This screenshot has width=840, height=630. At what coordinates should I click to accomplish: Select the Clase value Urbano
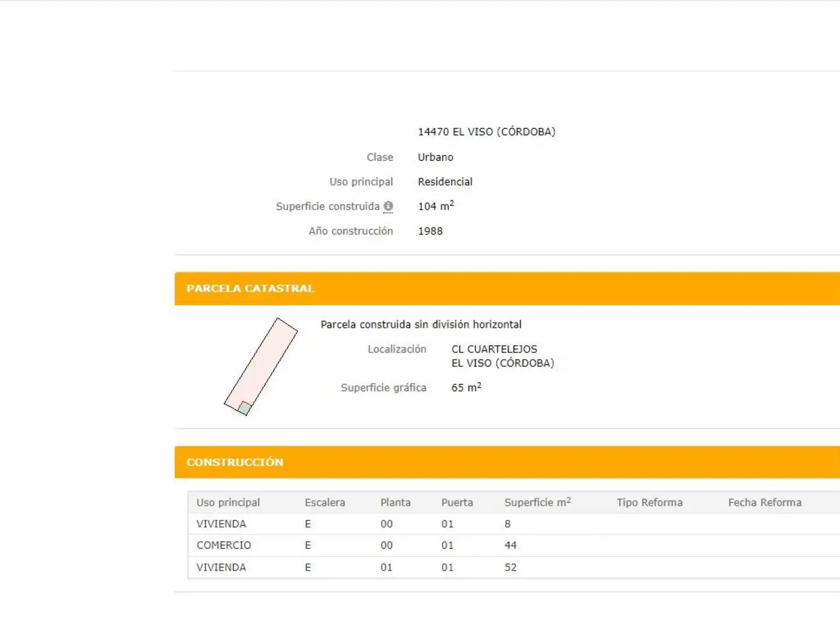[x=435, y=157]
